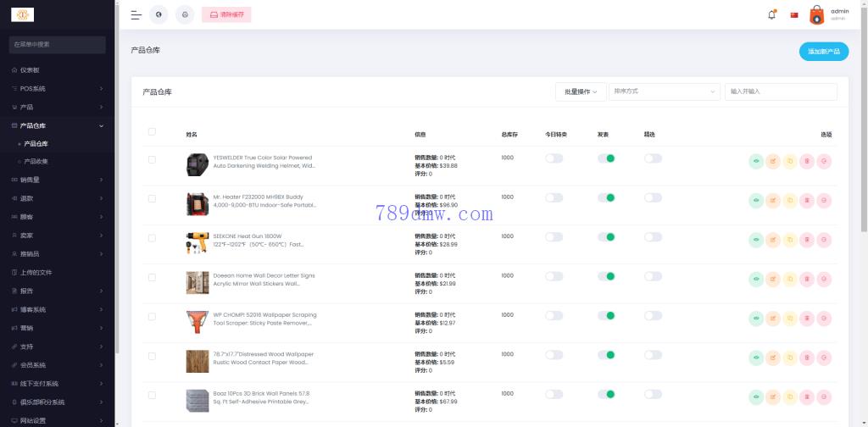Duplicate the SEEKONE Heat Gun via yellow icon
This screenshot has height=427, width=868.
(x=789, y=240)
